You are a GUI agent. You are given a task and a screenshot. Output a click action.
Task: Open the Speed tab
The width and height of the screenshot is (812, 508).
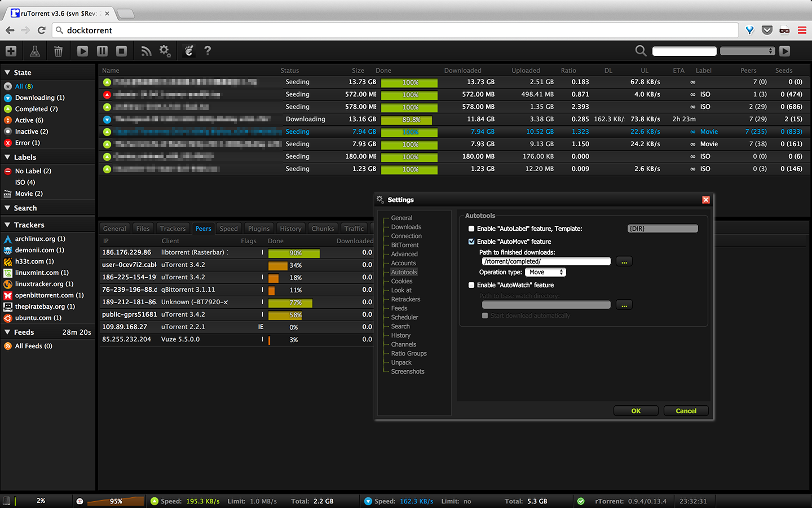click(228, 229)
